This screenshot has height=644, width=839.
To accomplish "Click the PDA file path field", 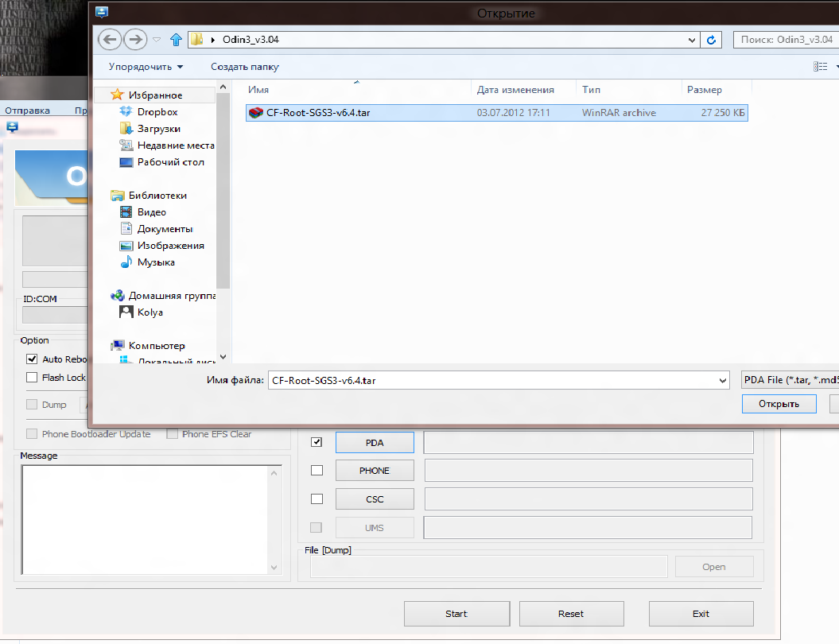I will pyautogui.click(x=588, y=442).
